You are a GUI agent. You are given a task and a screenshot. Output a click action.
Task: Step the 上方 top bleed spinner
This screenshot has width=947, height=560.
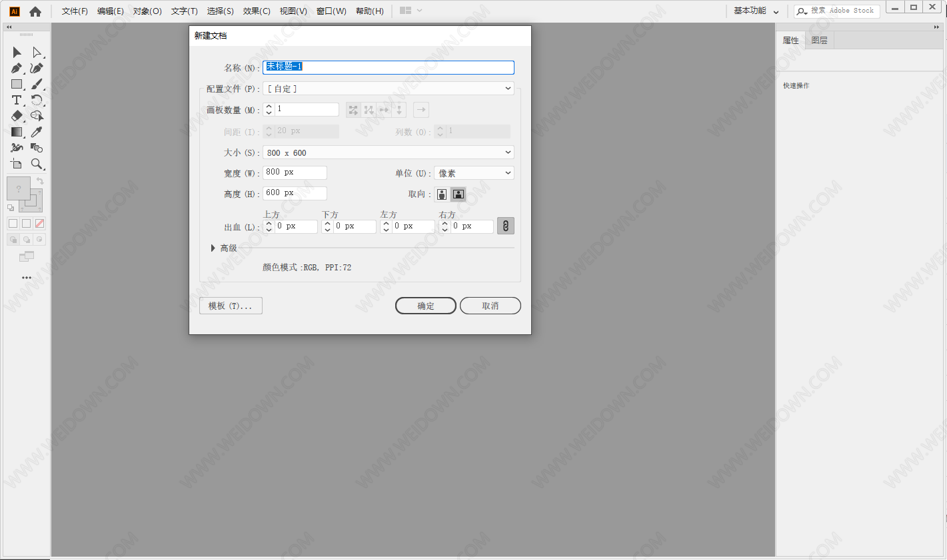(269, 226)
